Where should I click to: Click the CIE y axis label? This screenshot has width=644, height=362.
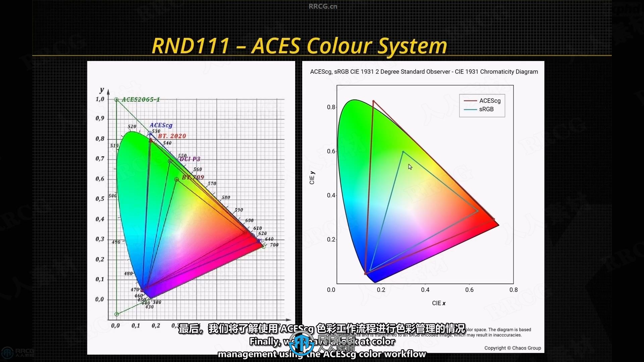(312, 178)
